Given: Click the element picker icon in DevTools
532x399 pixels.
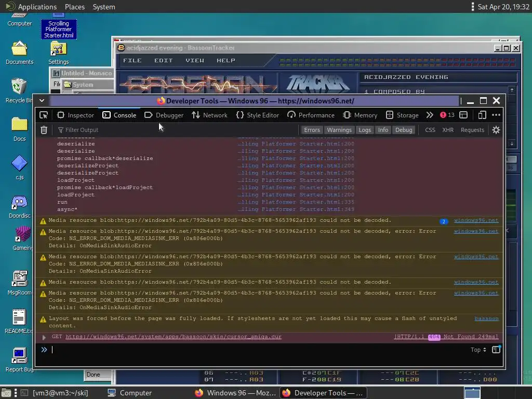Looking at the screenshot, I should tap(44, 115).
